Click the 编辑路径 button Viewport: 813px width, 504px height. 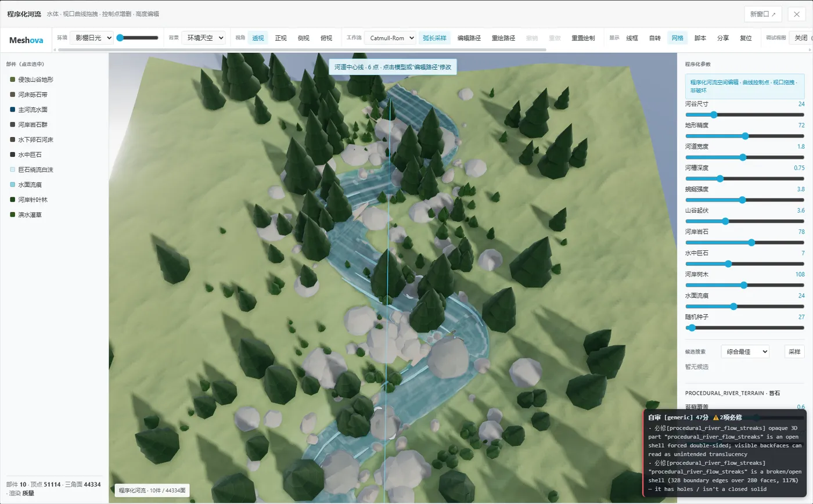469,38
